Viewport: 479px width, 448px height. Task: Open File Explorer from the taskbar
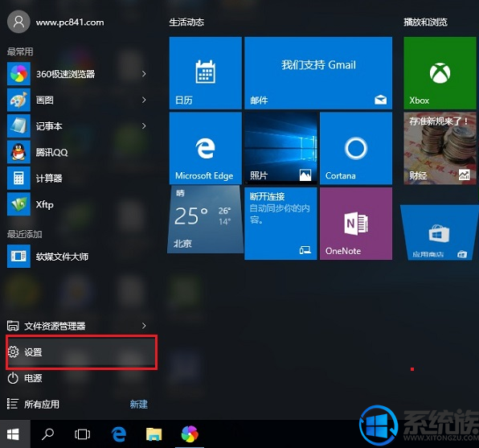154,434
